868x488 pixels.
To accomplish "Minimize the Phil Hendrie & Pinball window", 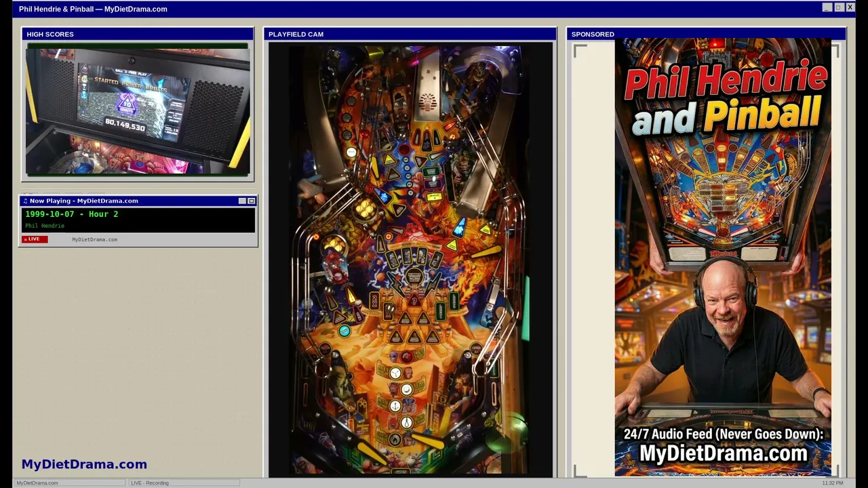I will point(827,7).
